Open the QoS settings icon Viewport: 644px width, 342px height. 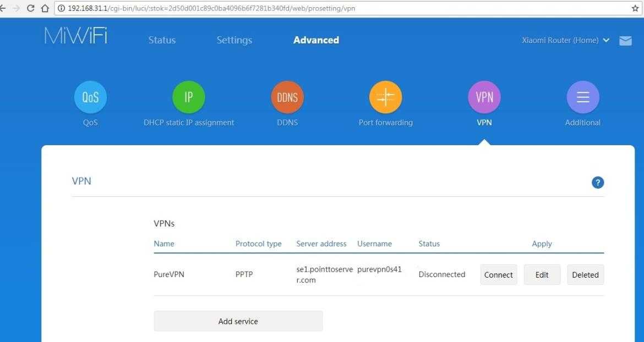click(90, 97)
